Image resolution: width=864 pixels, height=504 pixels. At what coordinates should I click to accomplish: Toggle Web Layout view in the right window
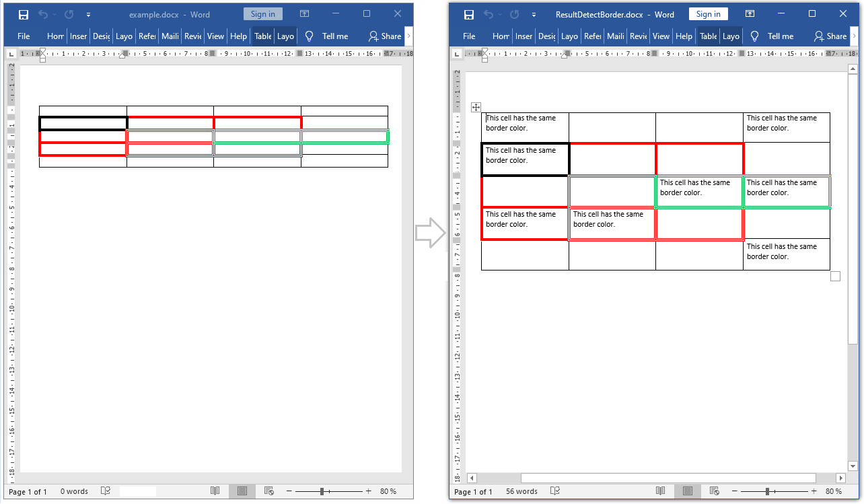pyautogui.click(x=715, y=492)
